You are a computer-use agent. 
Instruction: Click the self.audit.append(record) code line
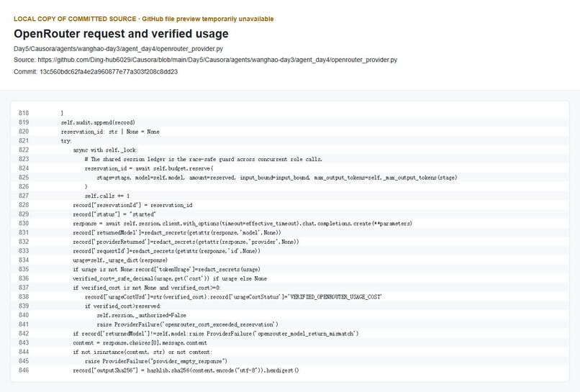[x=98, y=122]
